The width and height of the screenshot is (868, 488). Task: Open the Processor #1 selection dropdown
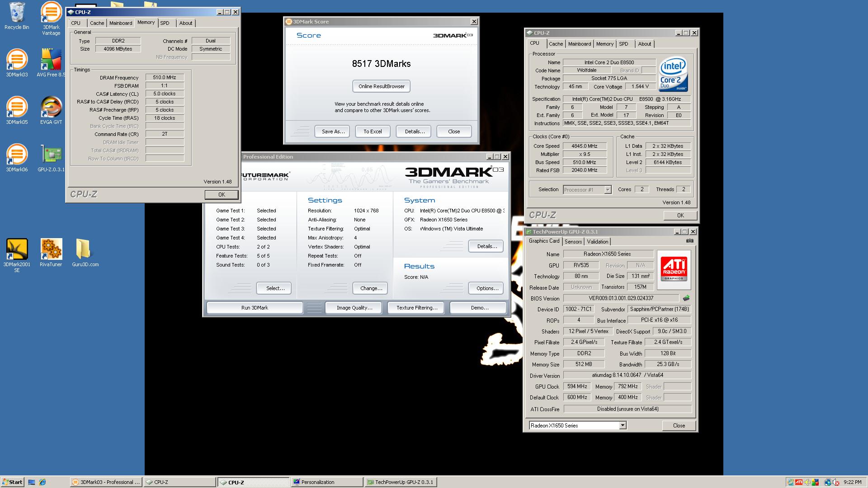(x=608, y=190)
